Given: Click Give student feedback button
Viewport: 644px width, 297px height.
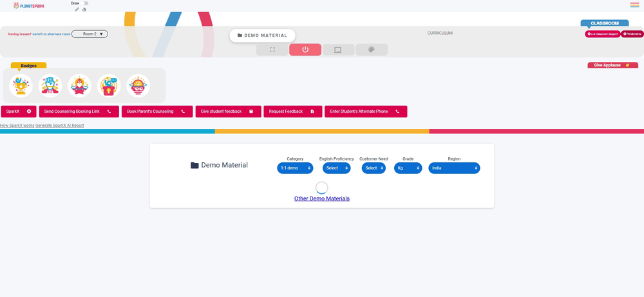Looking at the screenshot, I should click(x=229, y=111).
